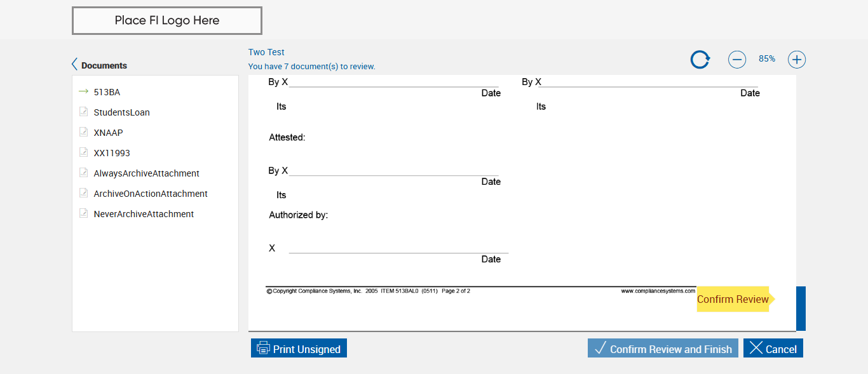Click the yellow Confirm Review tag

(733, 299)
